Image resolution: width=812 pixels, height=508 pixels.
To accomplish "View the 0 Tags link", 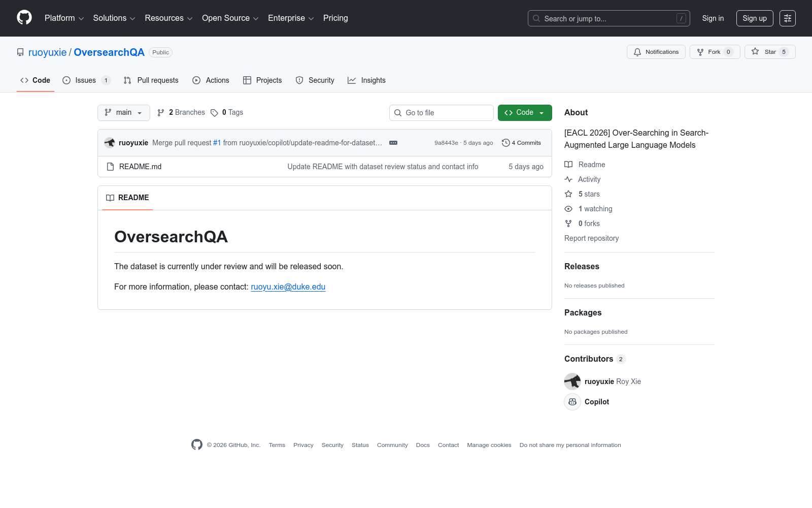I will coord(227,112).
